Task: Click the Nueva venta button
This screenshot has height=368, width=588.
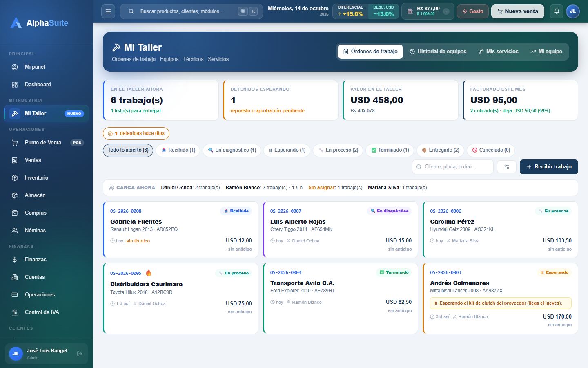Action: pos(518,11)
